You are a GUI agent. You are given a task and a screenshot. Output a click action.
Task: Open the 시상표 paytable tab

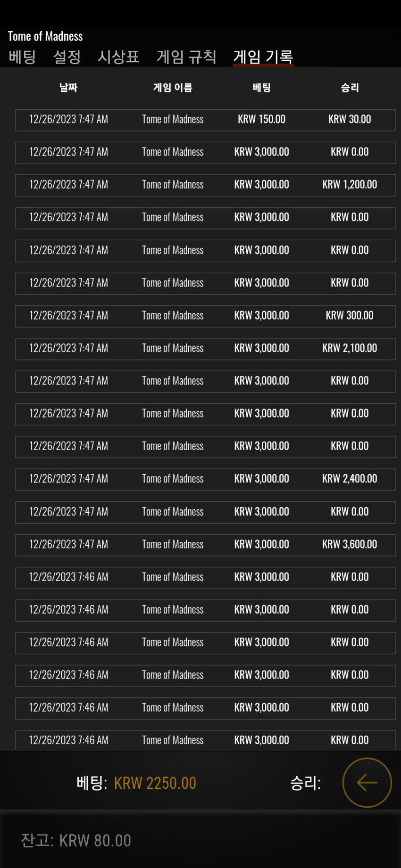(x=118, y=57)
